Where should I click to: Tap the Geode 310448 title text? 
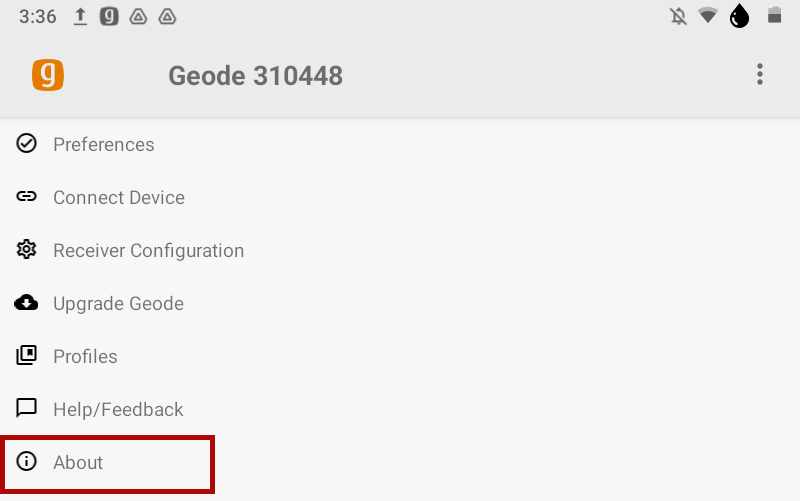[x=255, y=76]
